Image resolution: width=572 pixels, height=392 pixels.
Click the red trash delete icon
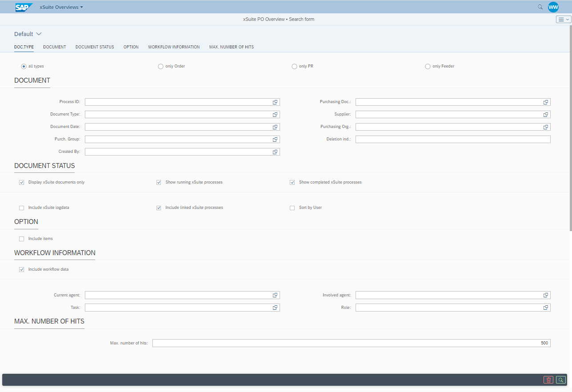coord(548,380)
